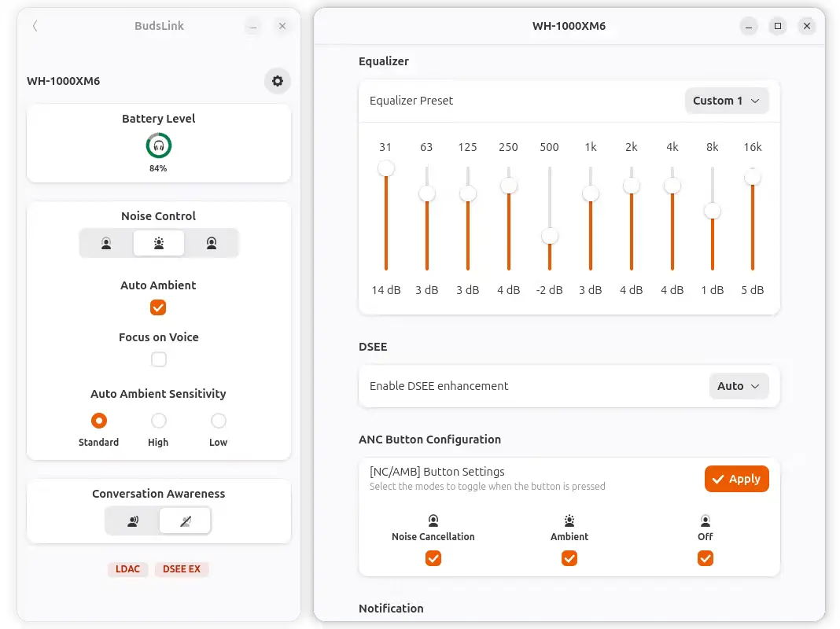Click the LDAC codec badge
Screen dimensions: 840x629
(x=127, y=569)
